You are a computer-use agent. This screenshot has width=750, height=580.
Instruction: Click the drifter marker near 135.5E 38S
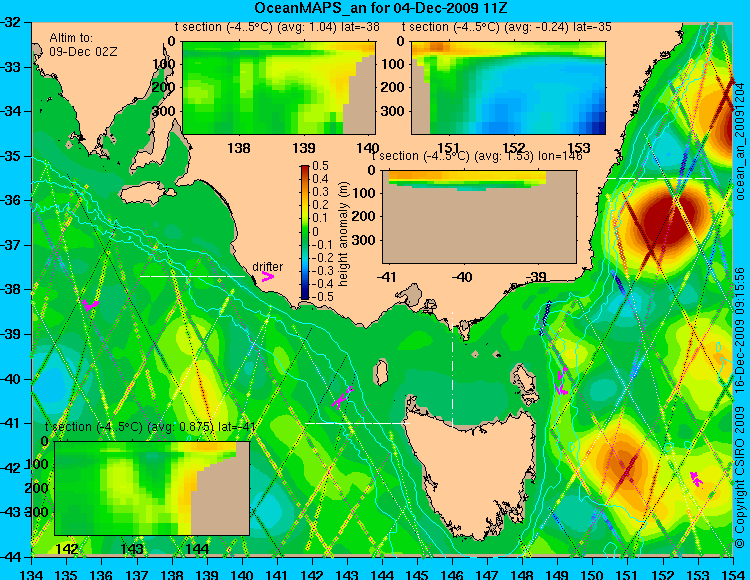tap(89, 304)
